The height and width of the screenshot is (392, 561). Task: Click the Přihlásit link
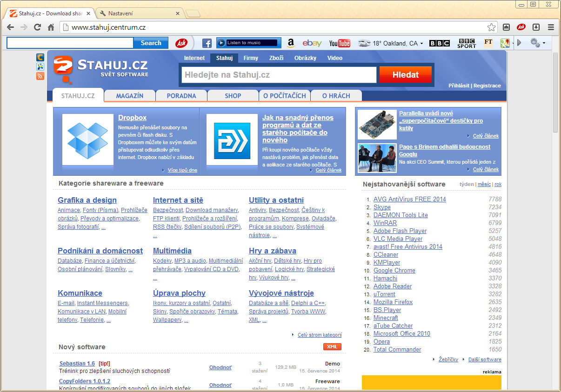click(459, 86)
